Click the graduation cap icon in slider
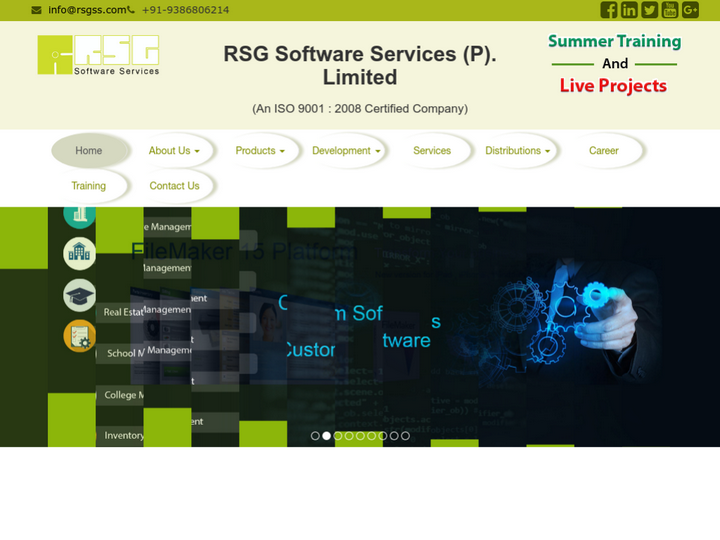The height and width of the screenshot is (540, 720). pyautogui.click(x=79, y=294)
